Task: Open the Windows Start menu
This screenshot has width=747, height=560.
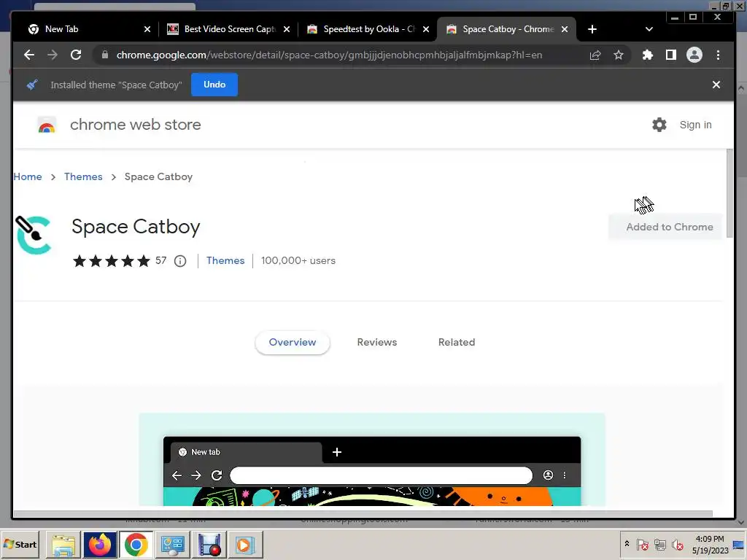Action: tap(20, 544)
